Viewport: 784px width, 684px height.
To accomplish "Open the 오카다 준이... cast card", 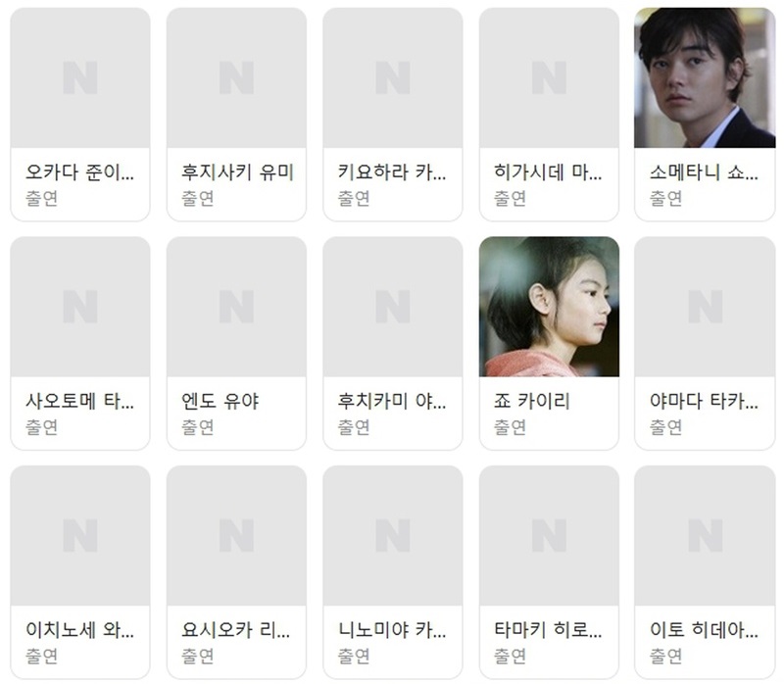I will 80,114.
